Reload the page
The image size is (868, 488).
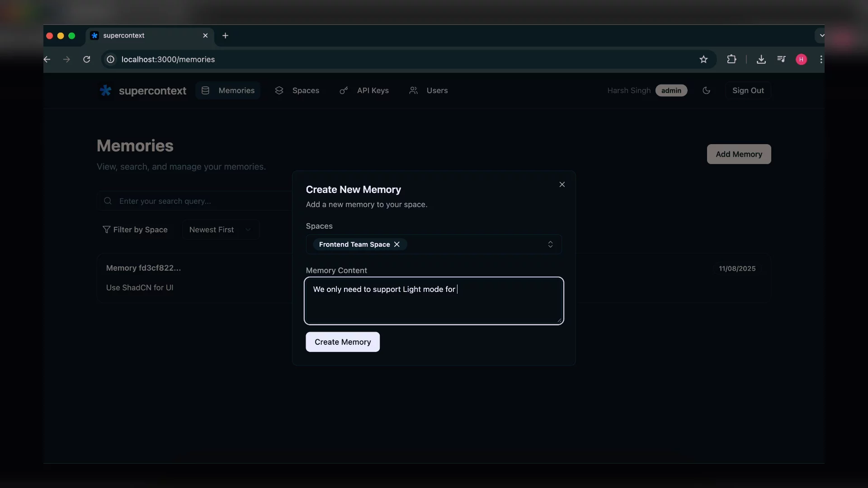click(x=87, y=60)
